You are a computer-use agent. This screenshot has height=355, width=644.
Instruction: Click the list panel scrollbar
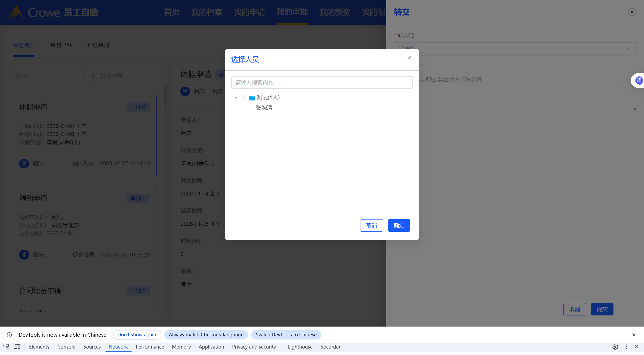coord(166,96)
